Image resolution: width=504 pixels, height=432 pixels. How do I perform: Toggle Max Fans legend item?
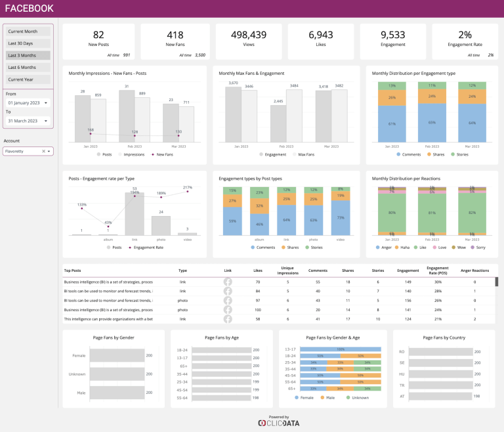[303, 154]
